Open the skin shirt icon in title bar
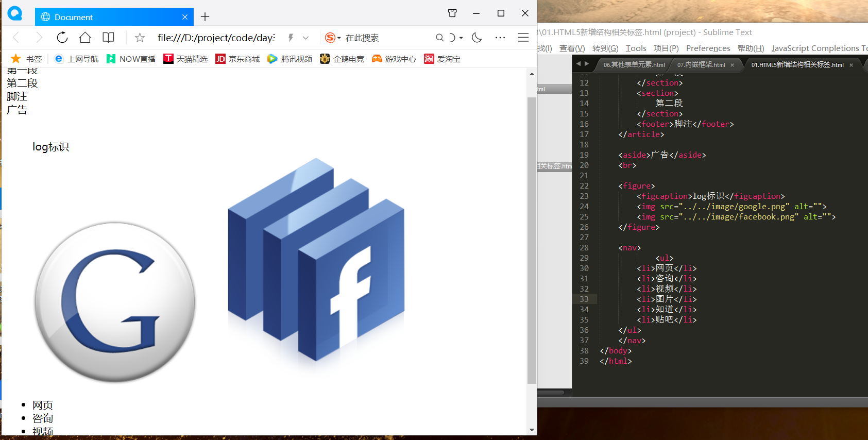Viewport: 868px width, 440px height. (452, 13)
